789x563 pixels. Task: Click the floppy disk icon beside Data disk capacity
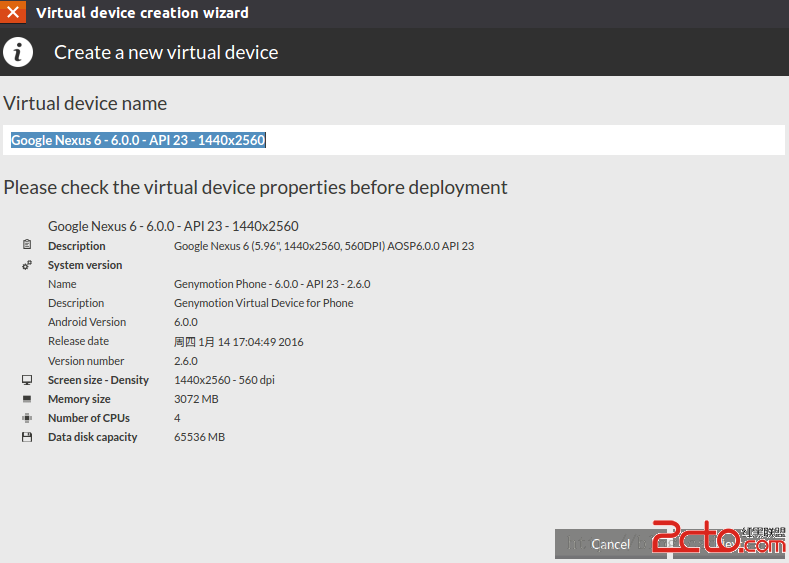point(27,437)
